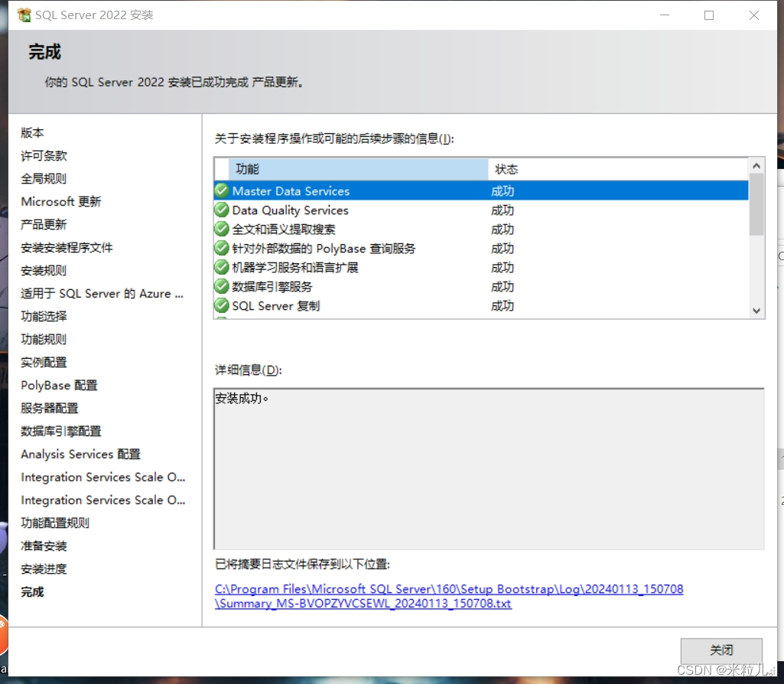Click the 功能配置规则 step
The width and height of the screenshot is (784, 684).
55,523
